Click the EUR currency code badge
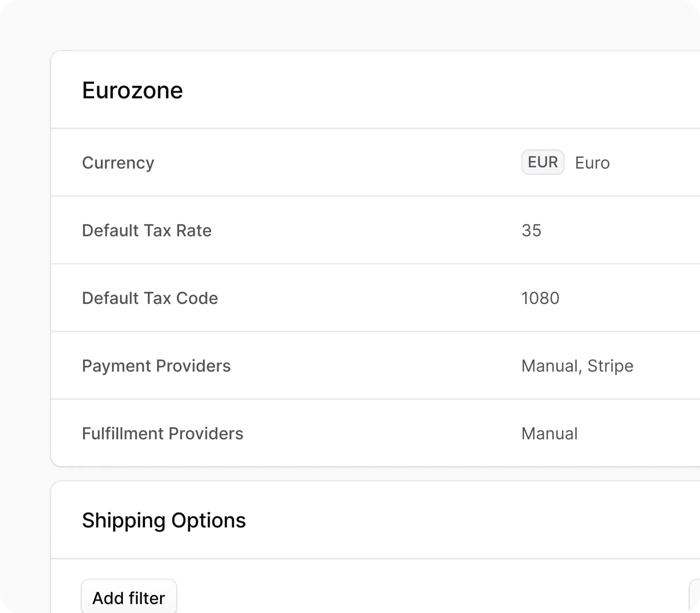Image resolution: width=700 pixels, height=613 pixels. click(542, 162)
